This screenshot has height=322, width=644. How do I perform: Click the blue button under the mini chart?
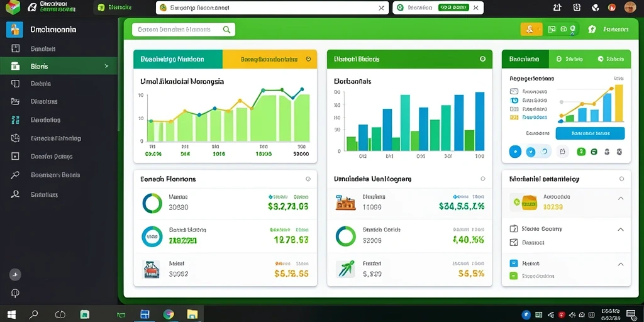click(x=590, y=133)
